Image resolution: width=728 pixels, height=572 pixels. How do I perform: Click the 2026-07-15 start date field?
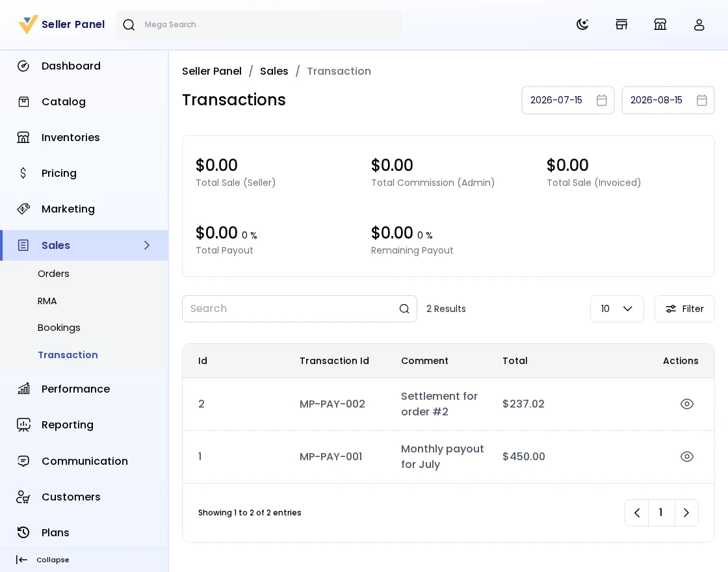(x=568, y=100)
